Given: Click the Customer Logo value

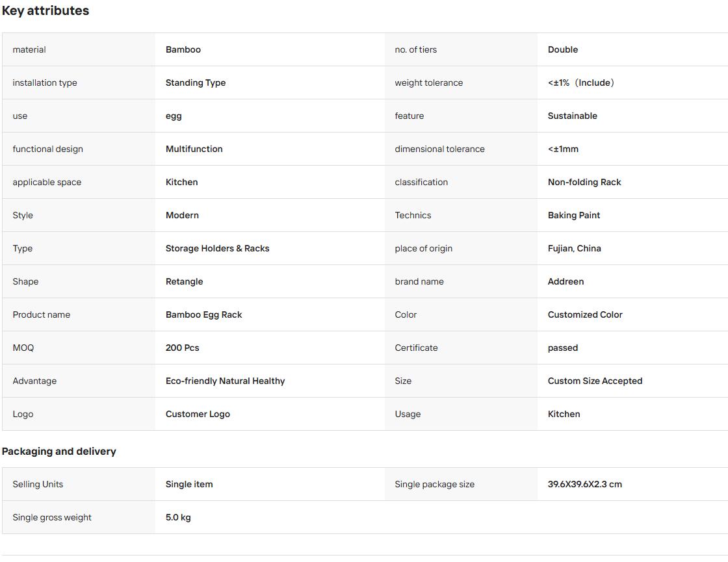Looking at the screenshot, I should coord(198,414).
